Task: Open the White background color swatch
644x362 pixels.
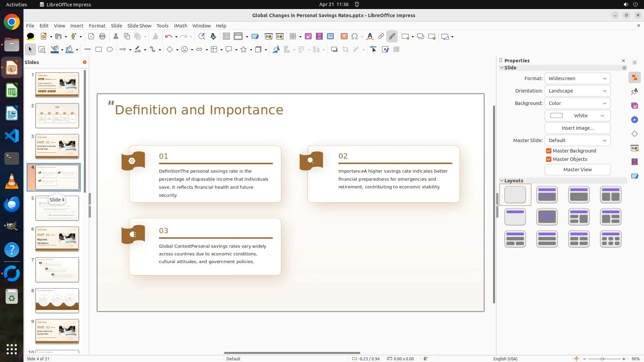Action: (x=577, y=116)
